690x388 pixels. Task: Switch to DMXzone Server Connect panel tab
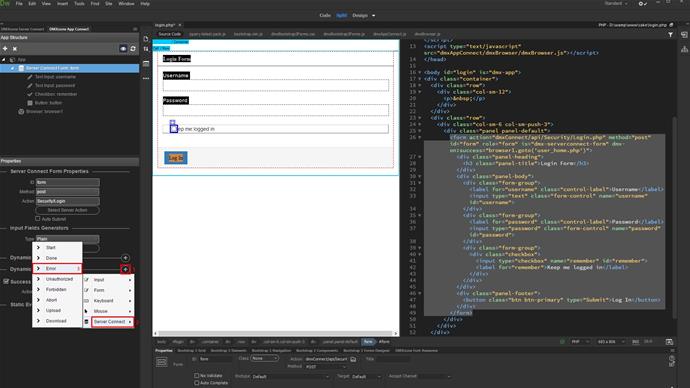coord(22,29)
